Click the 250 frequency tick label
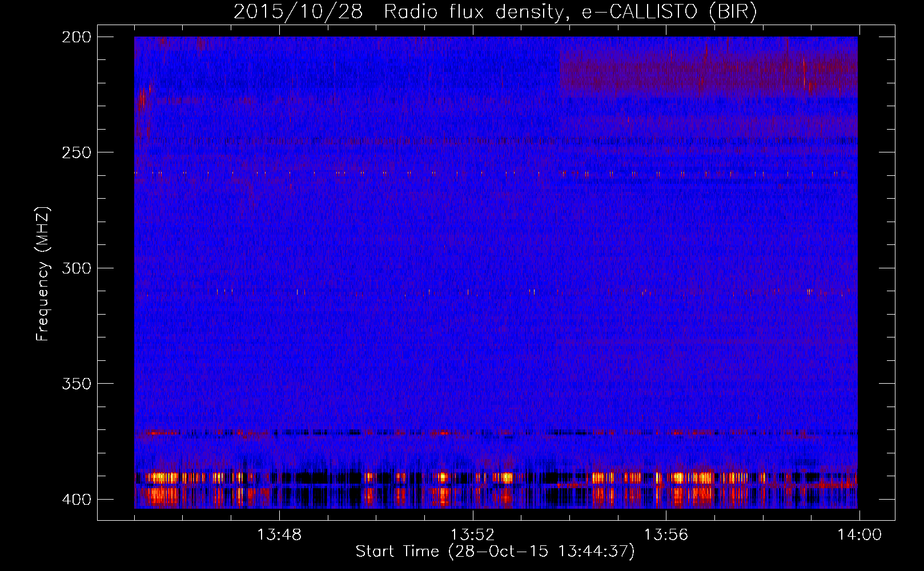This screenshot has width=924, height=571. pos(76,152)
